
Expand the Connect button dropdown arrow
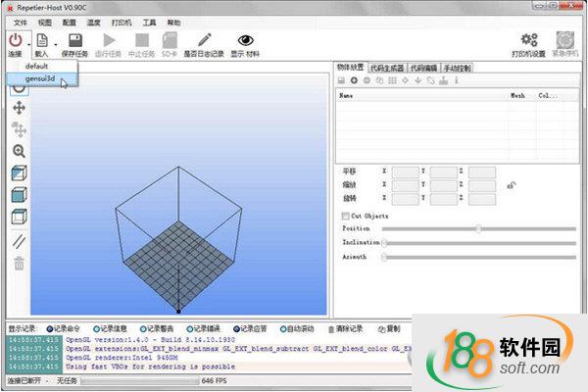[x=29, y=43]
